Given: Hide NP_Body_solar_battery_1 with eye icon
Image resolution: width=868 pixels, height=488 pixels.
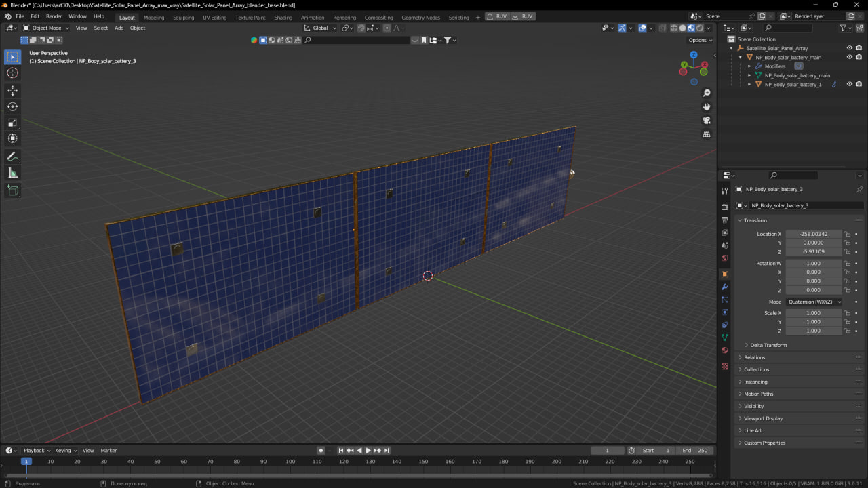Looking at the screenshot, I should coord(850,84).
